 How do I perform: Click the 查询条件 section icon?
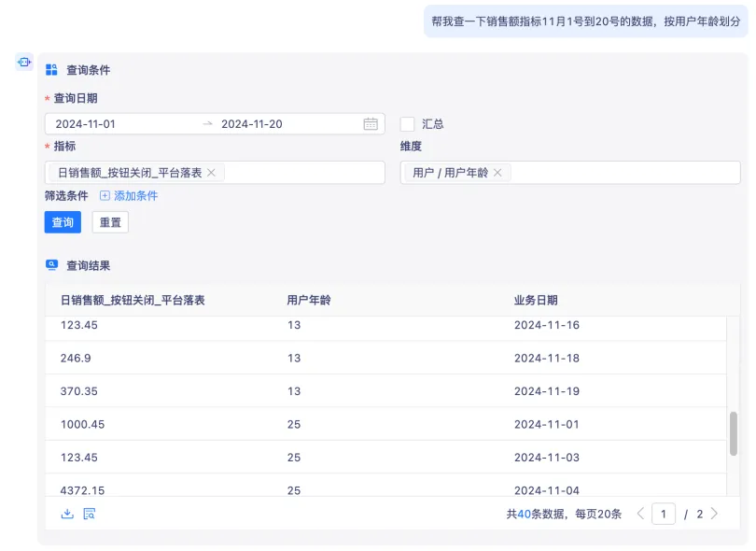pyautogui.click(x=51, y=70)
